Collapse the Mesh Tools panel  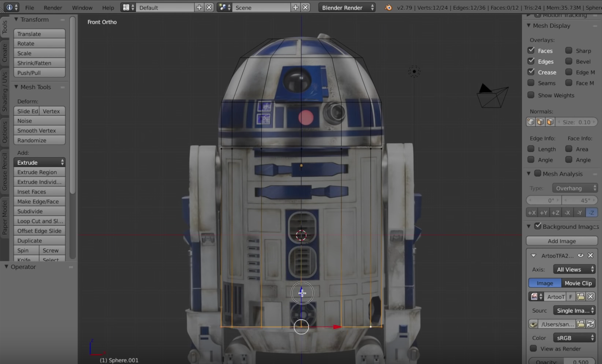[16, 87]
